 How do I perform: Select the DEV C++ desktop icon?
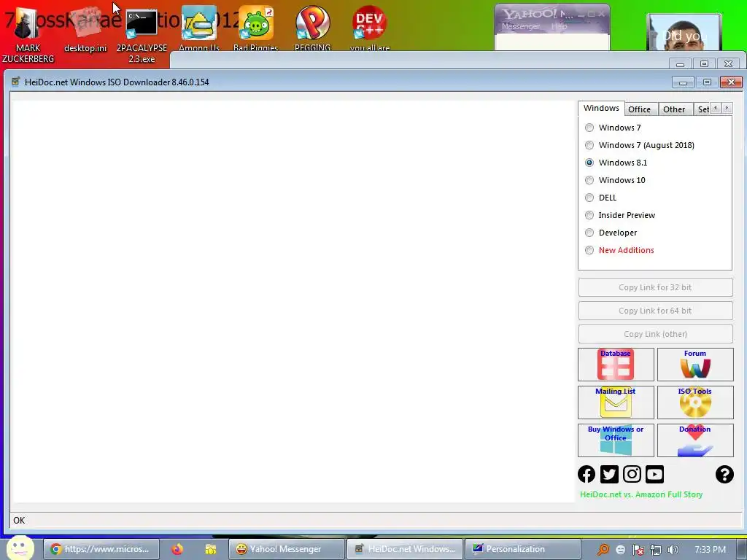click(370, 28)
